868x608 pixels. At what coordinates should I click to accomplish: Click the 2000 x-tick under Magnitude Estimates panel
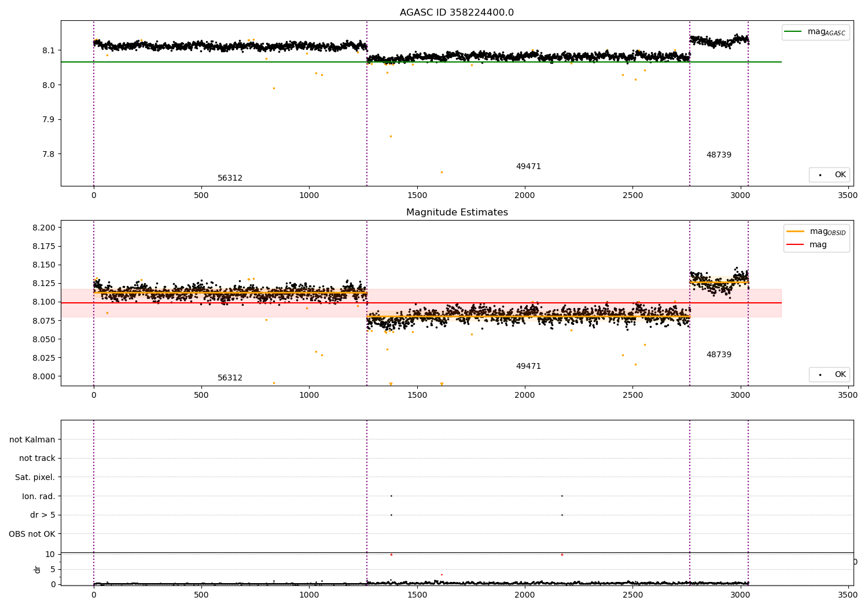click(x=525, y=395)
